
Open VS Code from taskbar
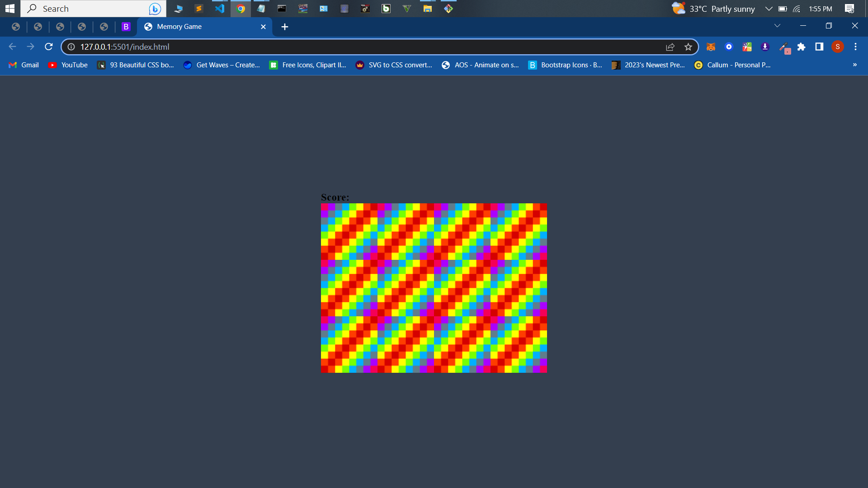pos(220,9)
